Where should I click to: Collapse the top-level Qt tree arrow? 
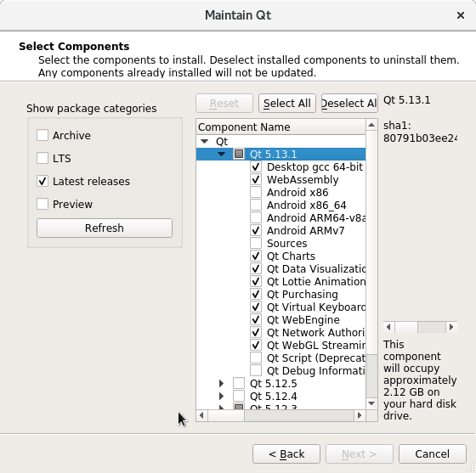205,141
